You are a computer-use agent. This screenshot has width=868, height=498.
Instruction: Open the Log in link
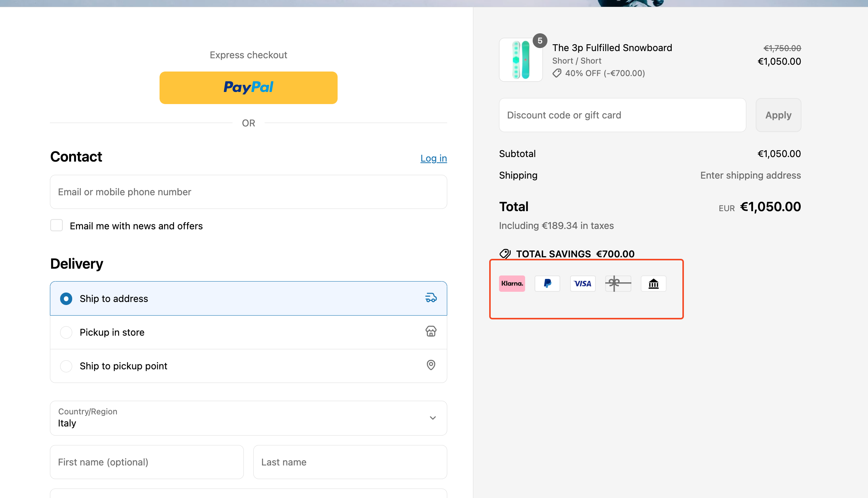[434, 158]
